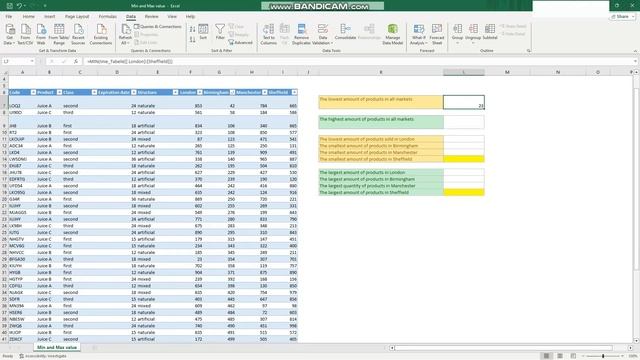
Task: Switch to the View tab
Action: pos(172,17)
